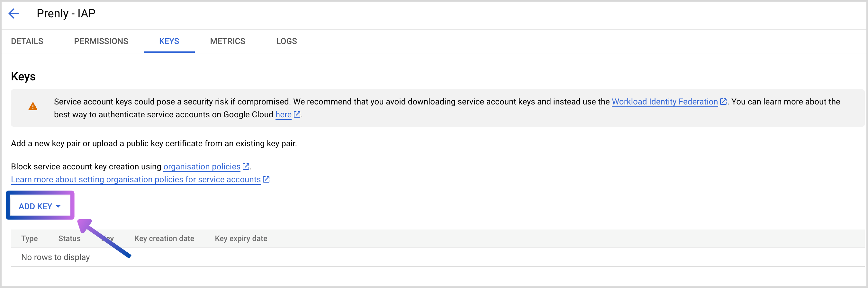Viewport: 868px width, 288px height.
Task: Open the Workload Identity Federation link
Action: point(665,102)
